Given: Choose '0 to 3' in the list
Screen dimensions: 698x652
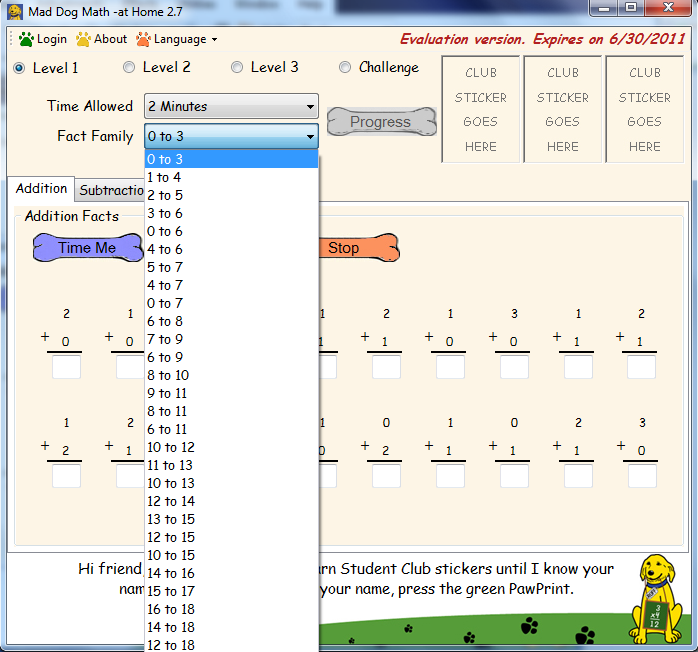Looking at the screenshot, I should click(x=231, y=159).
